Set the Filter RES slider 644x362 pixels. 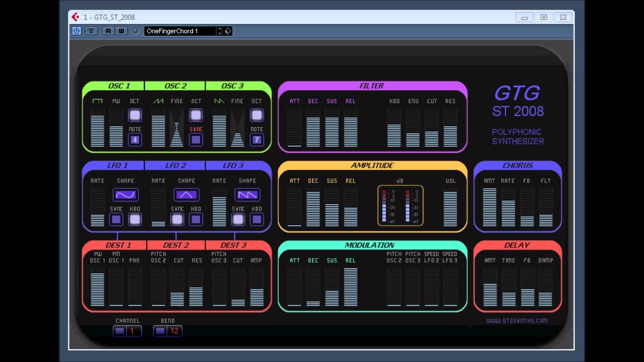click(x=450, y=128)
